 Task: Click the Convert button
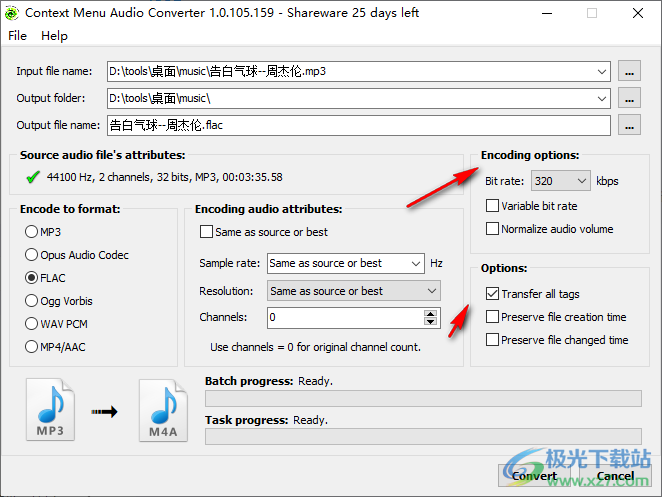click(x=534, y=475)
